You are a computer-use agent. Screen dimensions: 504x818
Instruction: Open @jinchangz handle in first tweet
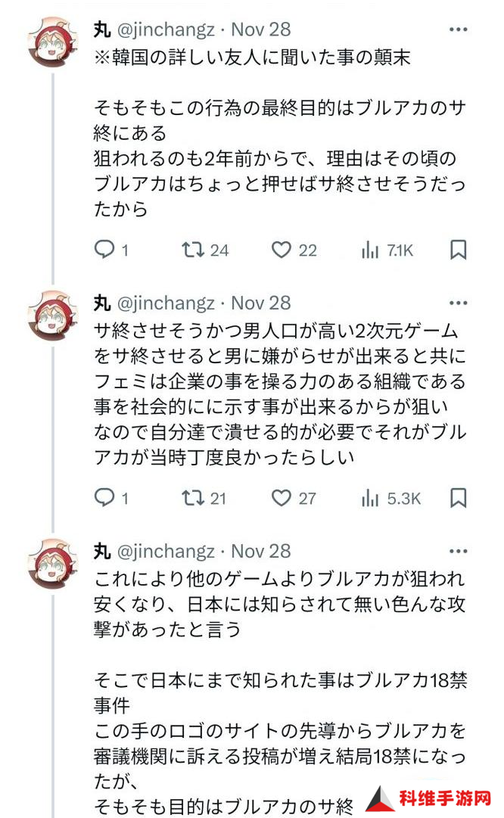(x=166, y=30)
